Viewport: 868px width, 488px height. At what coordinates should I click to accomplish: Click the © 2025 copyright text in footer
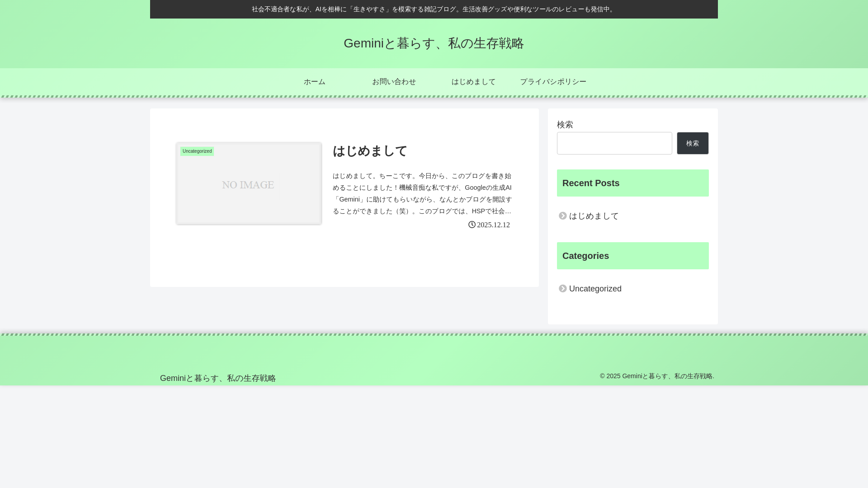(657, 376)
